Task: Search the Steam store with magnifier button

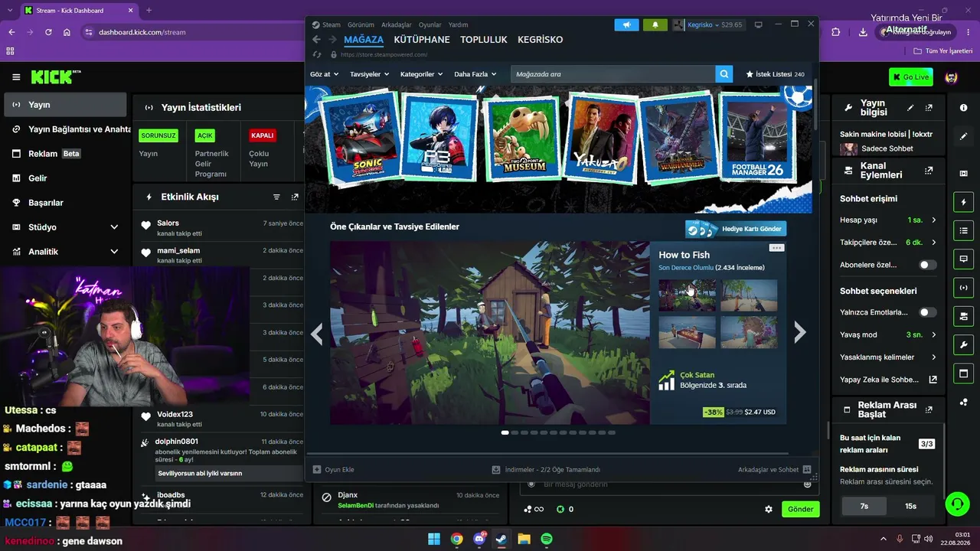Action: pos(724,74)
